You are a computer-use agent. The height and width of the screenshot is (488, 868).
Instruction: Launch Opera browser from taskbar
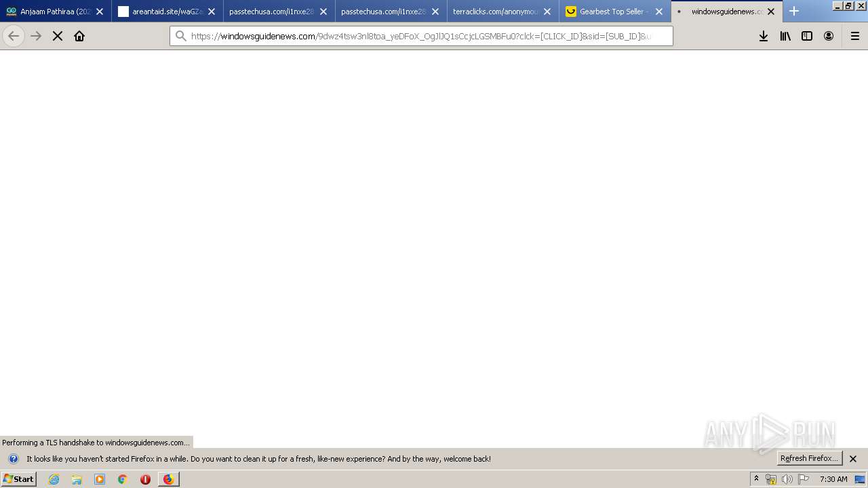145,479
